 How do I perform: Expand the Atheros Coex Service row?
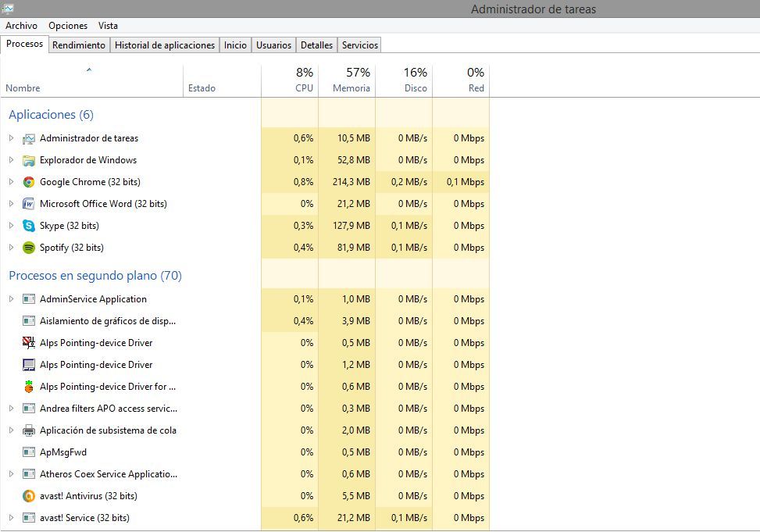point(11,474)
